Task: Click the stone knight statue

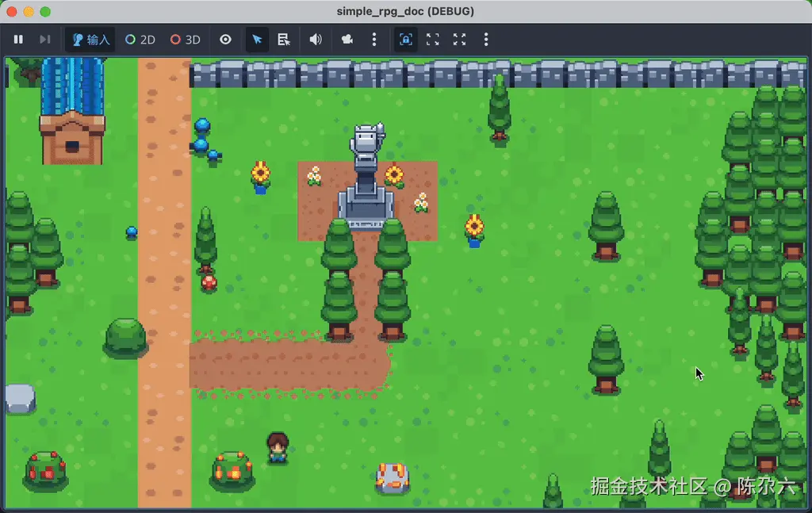Action: (366, 176)
